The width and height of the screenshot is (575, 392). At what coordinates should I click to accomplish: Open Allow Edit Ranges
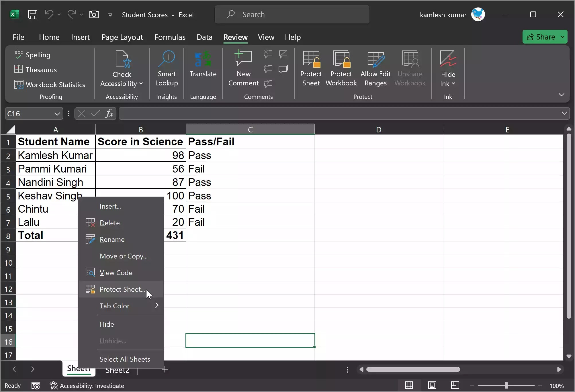click(x=375, y=69)
